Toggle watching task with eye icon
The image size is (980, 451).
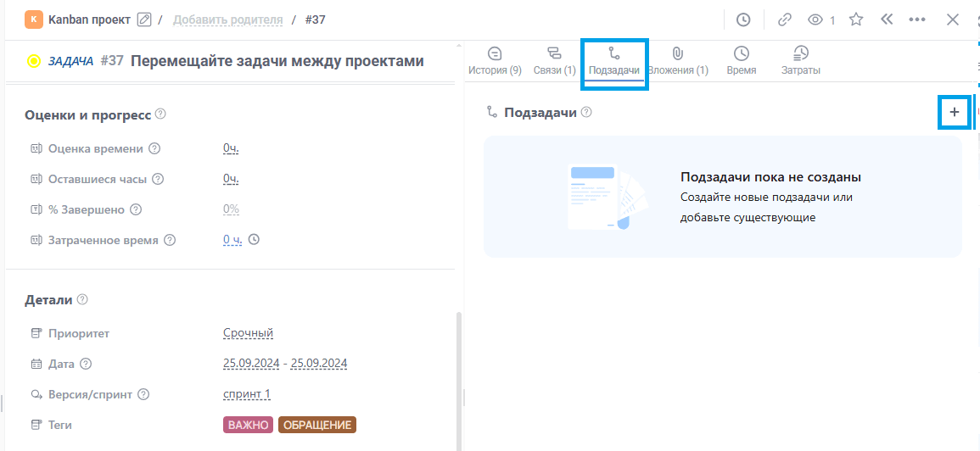click(815, 20)
